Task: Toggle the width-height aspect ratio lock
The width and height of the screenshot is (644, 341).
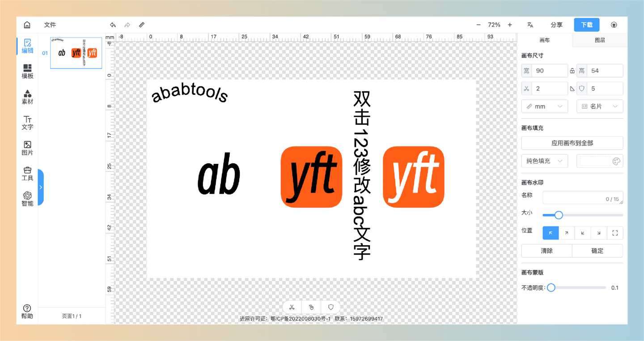Action: coord(572,70)
